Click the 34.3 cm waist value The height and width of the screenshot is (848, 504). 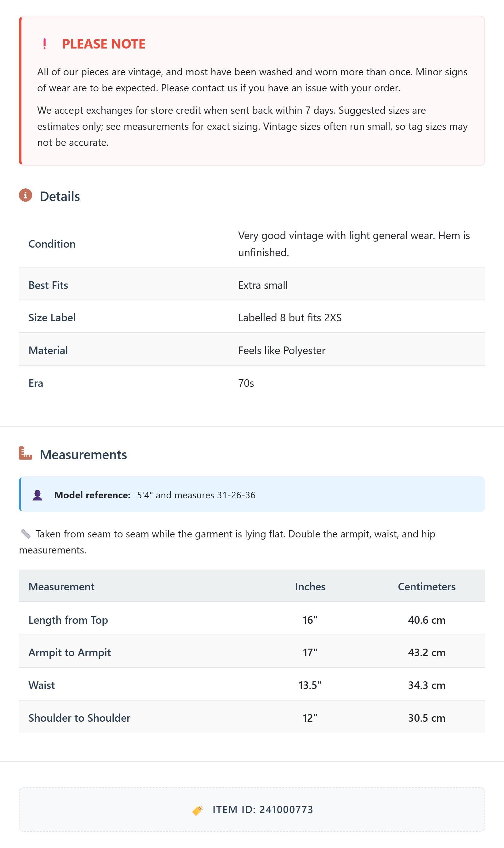427,685
